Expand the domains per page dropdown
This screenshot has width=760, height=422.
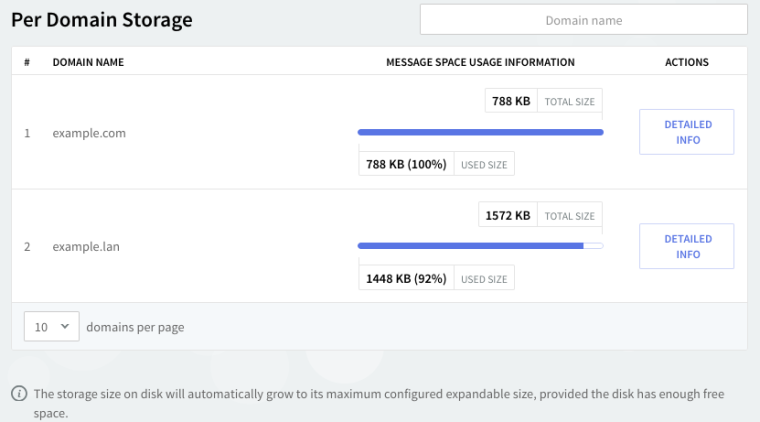(51, 327)
